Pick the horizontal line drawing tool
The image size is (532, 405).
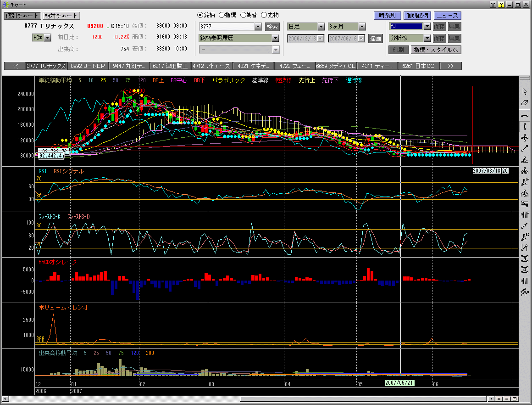tap(525, 115)
